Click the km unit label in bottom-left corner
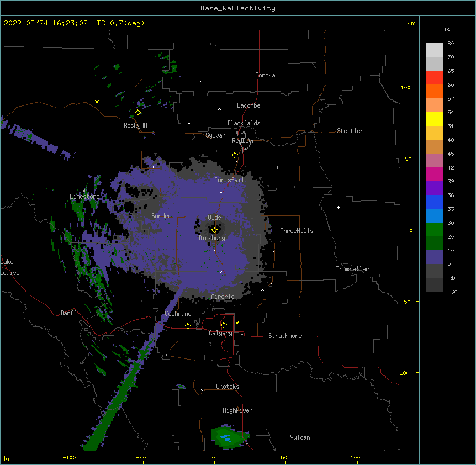 pyautogui.click(x=8, y=458)
